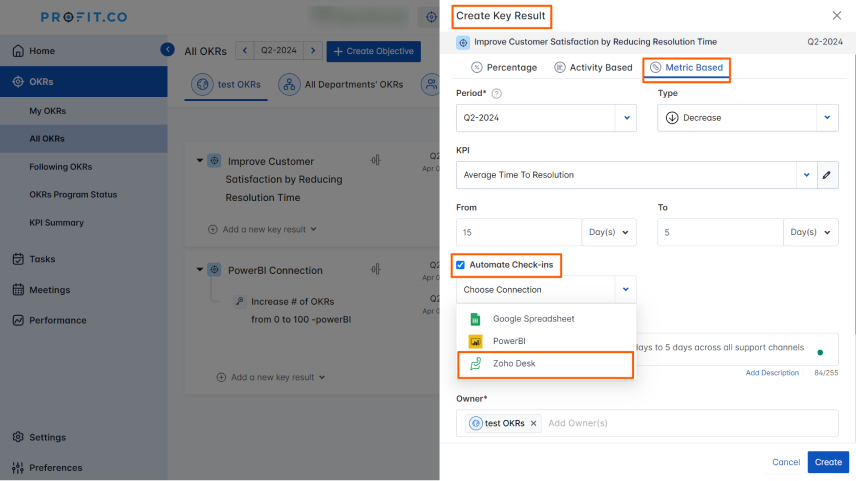Click the OKRs target icon in sidebar
Image resolution: width=856 pixels, height=481 pixels.
point(18,81)
